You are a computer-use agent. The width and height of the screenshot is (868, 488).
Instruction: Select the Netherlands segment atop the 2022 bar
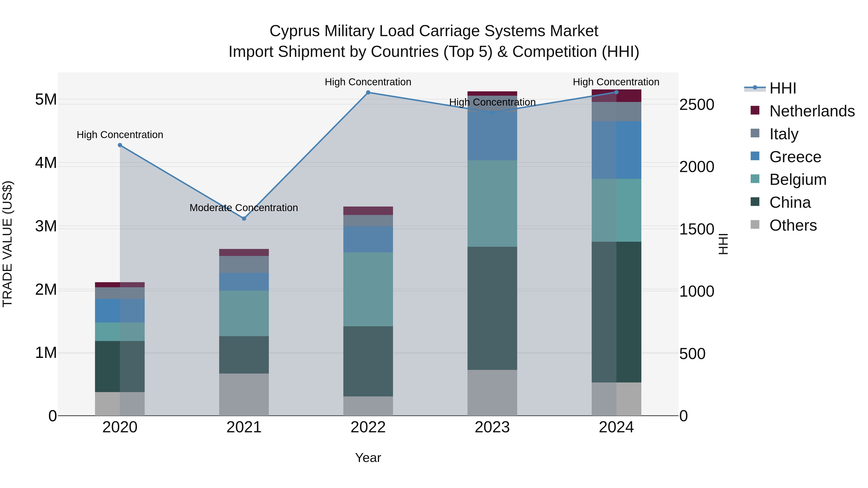[x=368, y=211]
